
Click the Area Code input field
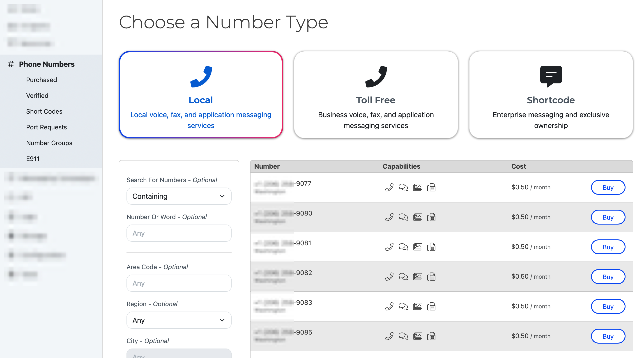click(x=178, y=283)
